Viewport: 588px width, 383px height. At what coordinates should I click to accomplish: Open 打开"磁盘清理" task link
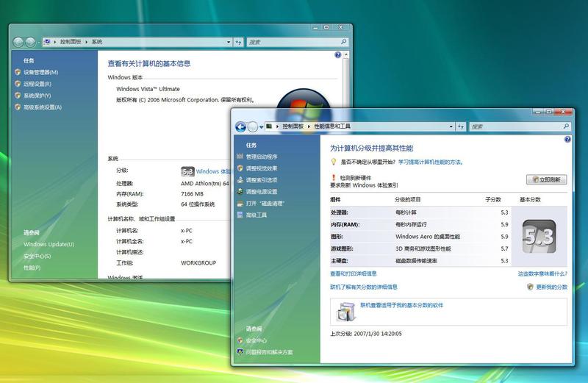(x=265, y=204)
